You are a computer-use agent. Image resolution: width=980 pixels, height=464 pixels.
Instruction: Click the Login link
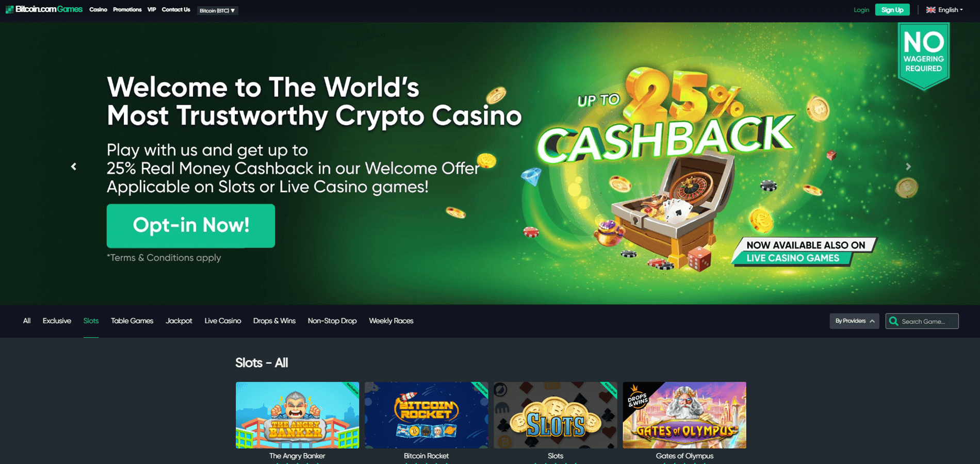click(x=861, y=10)
